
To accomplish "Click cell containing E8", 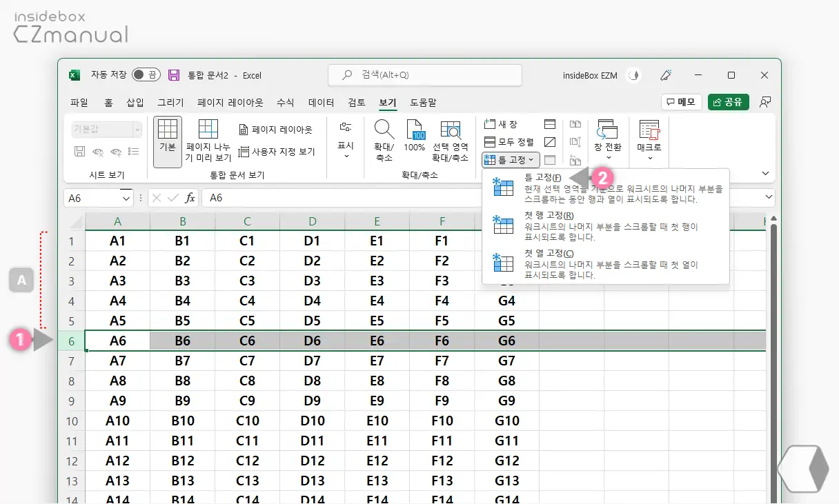I will (x=377, y=381).
